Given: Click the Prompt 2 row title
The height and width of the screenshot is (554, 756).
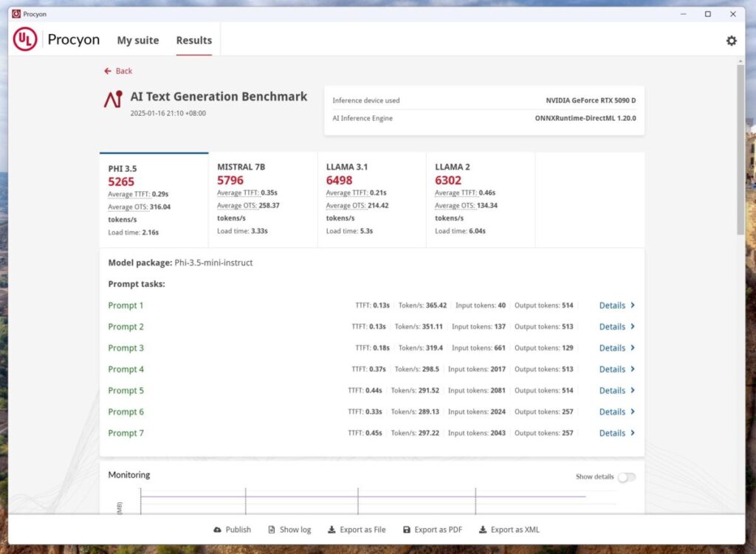Looking at the screenshot, I should (x=126, y=327).
